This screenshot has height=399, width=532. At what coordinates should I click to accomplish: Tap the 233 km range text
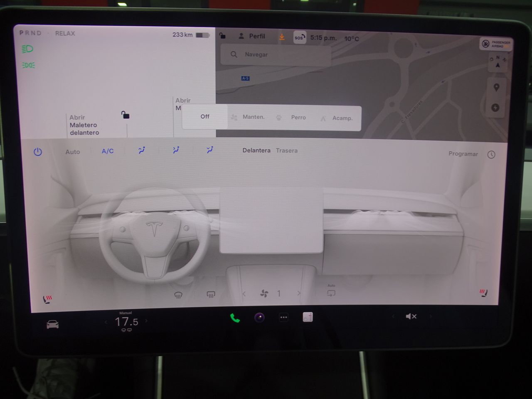182,35
